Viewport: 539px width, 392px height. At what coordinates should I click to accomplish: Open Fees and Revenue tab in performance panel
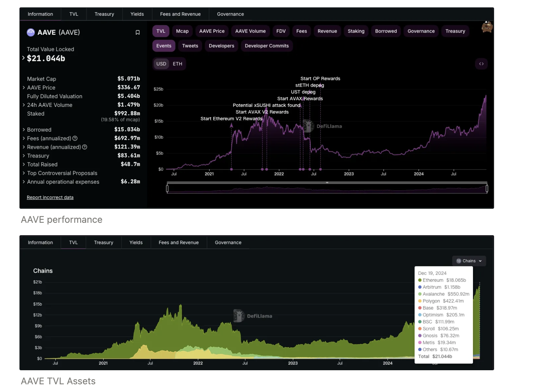(x=180, y=14)
